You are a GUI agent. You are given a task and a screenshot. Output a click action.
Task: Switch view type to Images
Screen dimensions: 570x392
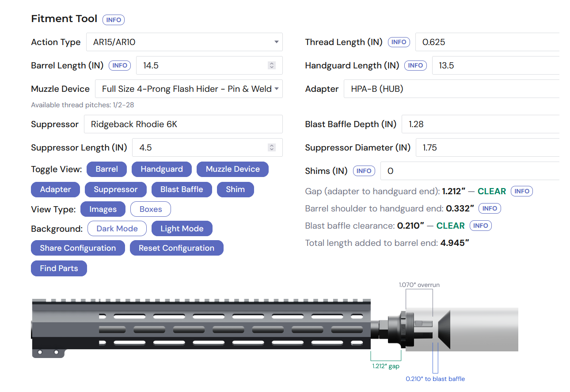[103, 209]
